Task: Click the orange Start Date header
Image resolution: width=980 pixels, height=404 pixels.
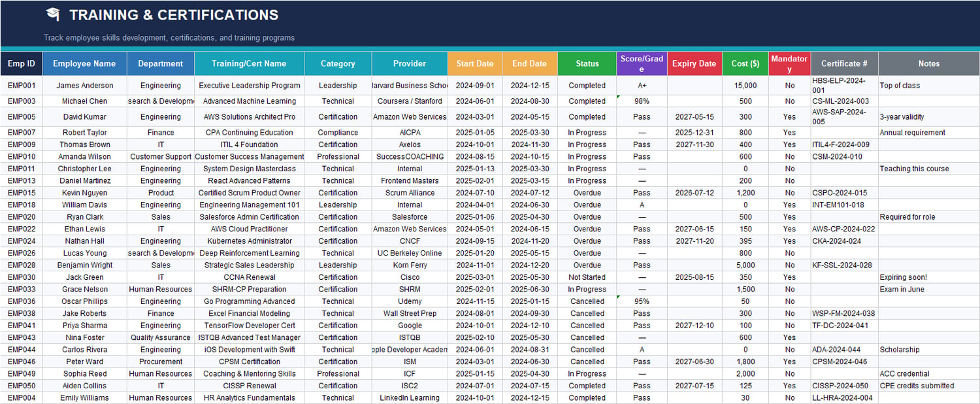Action: [475, 63]
